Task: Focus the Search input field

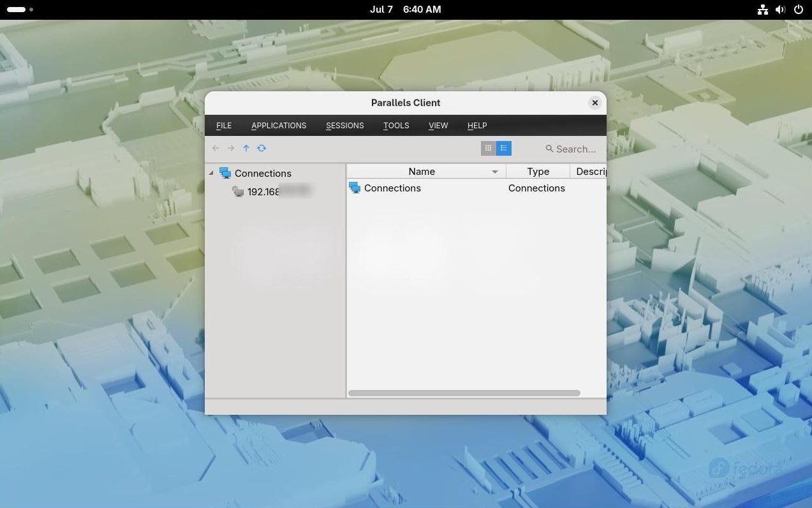Action: tap(576, 149)
